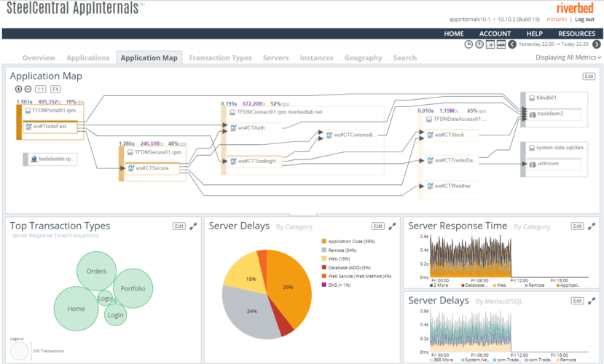Open the HOME menu
604x364 pixels.
tap(454, 34)
